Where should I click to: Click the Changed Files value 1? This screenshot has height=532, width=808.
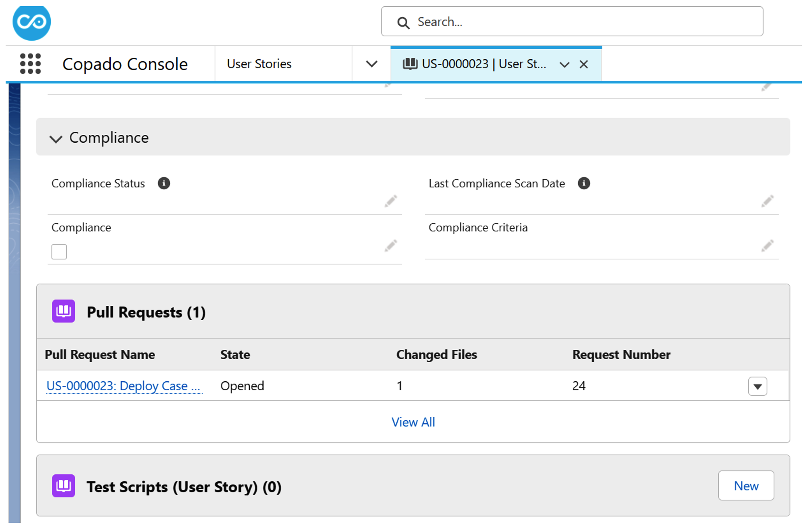[x=400, y=386]
